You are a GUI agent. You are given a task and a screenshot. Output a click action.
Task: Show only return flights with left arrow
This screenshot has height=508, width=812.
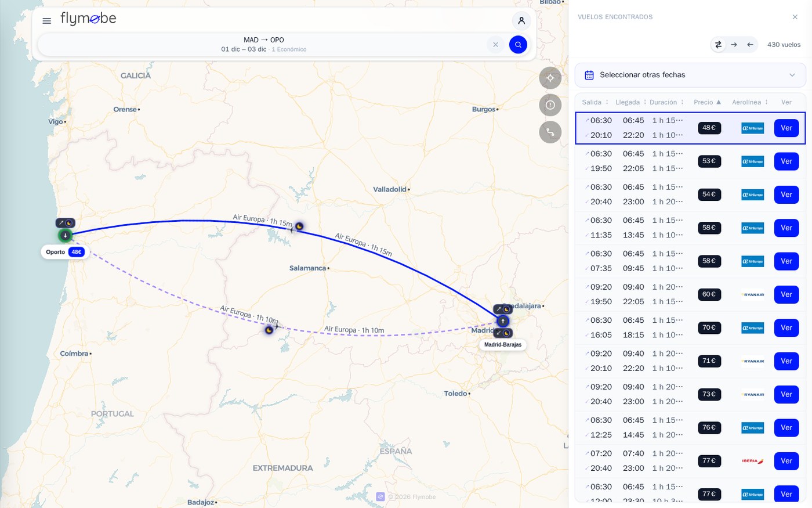750,45
